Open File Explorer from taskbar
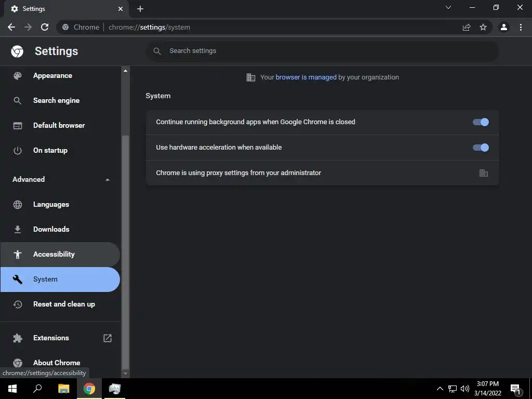532x399 pixels. pyautogui.click(x=63, y=389)
